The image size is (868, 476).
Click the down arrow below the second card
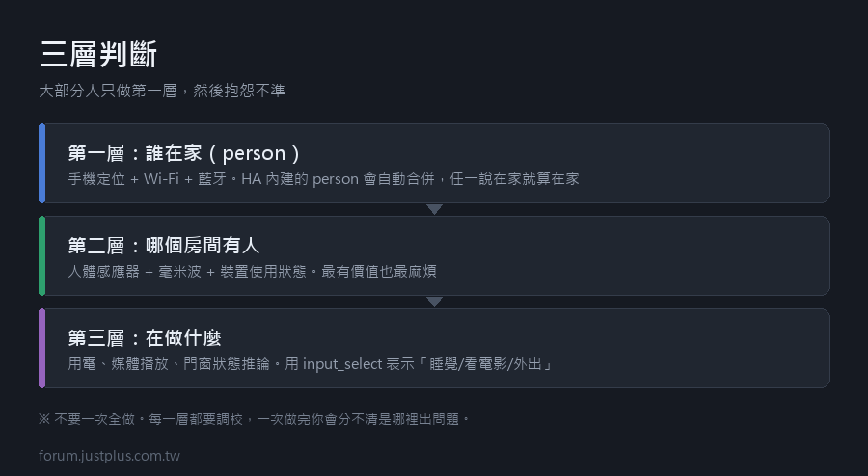[435, 302]
